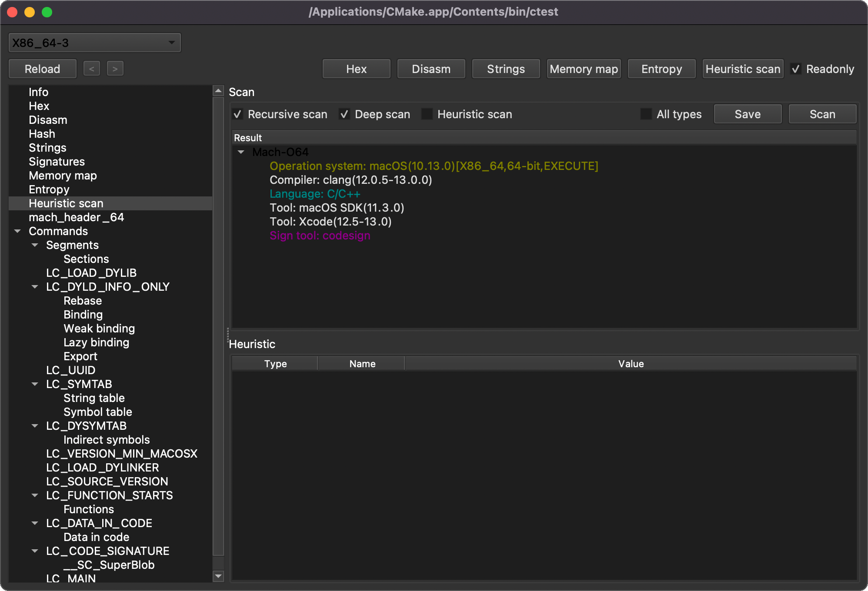868x591 pixels.
Task: Sort by the Name column header
Action: [x=361, y=364]
